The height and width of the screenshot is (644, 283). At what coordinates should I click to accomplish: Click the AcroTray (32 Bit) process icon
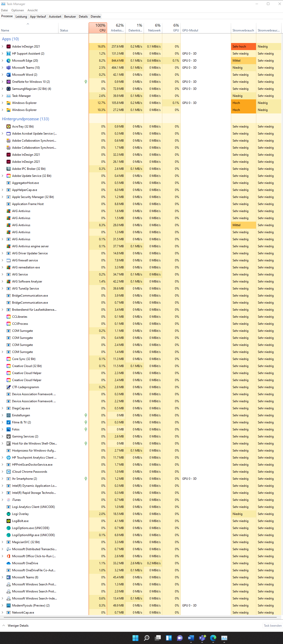pos(9,127)
